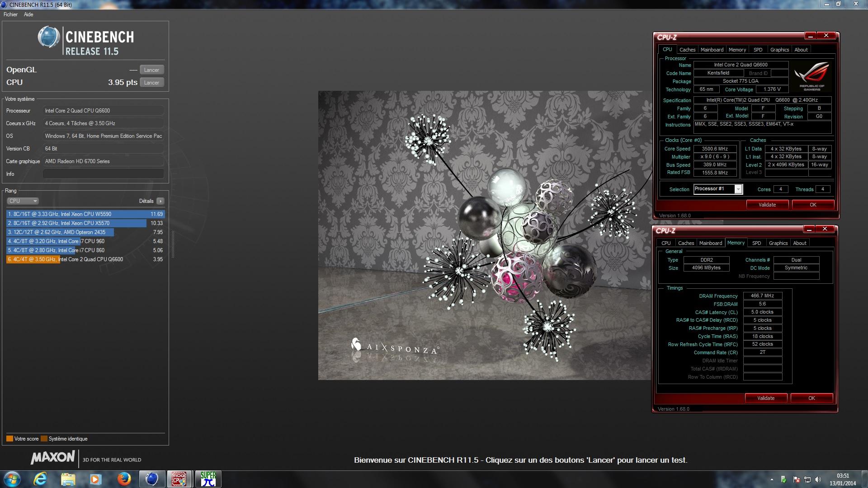Click the DRAM Frequency value 466.7 MHz
This screenshot has height=488, width=868.
point(762,296)
